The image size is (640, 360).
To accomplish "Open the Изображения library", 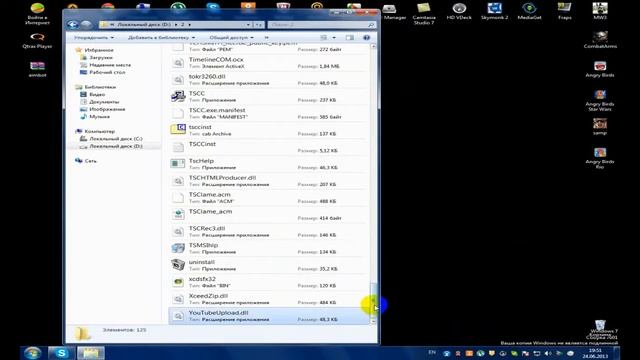I will click(x=107, y=109).
